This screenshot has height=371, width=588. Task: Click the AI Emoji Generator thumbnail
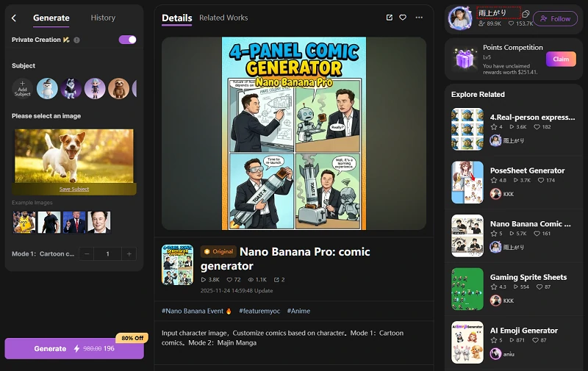(467, 342)
